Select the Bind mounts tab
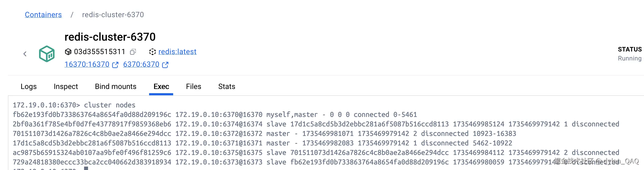This screenshot has width=644, height=170. [116, 87]
